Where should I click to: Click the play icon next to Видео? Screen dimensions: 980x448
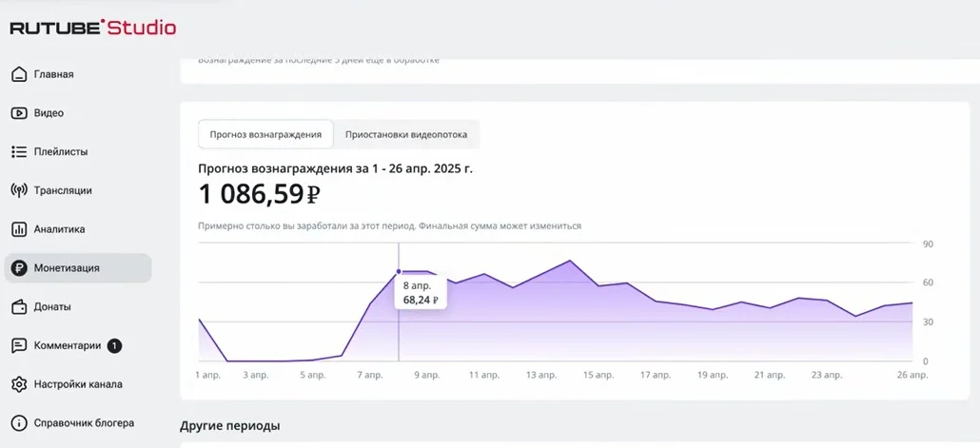coord(19,113)
